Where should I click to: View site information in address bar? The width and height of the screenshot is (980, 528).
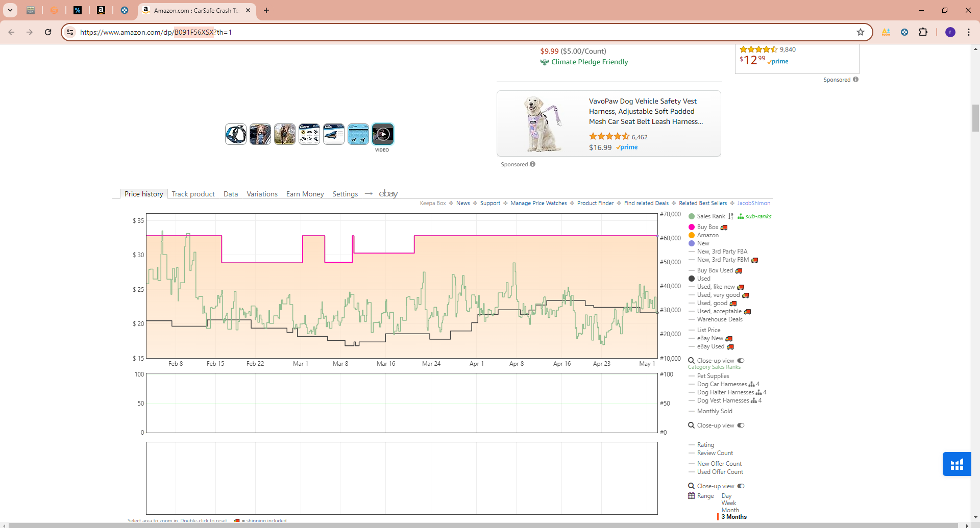coord(70,32)
